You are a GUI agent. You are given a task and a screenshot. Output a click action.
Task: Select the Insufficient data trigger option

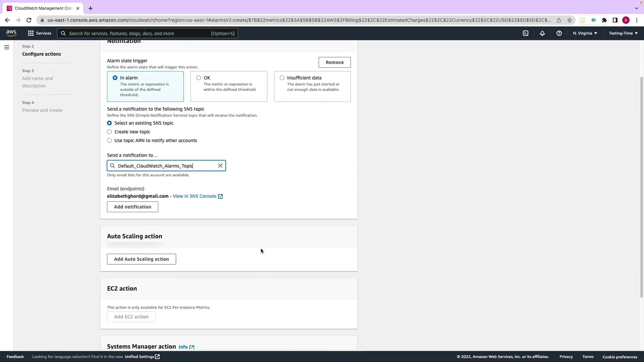click(282, 78)
